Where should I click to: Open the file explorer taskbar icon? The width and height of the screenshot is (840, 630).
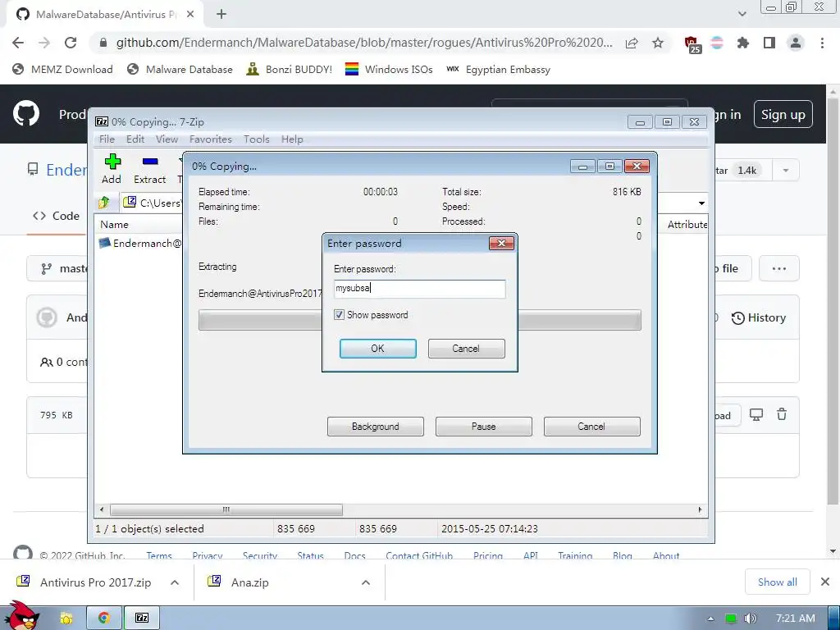pos(66,619)
